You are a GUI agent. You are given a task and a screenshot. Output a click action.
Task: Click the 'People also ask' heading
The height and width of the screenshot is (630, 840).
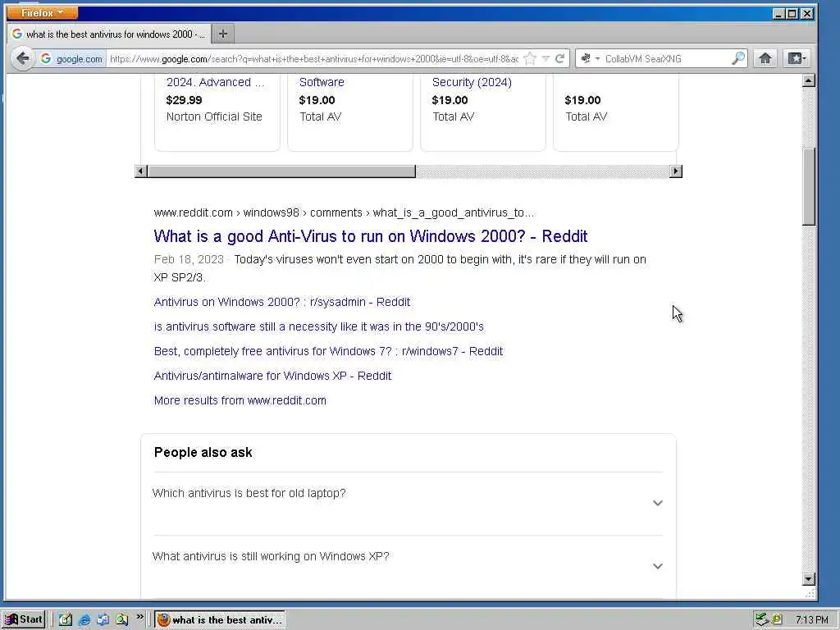pyautogui.click(x=203, y=452)
